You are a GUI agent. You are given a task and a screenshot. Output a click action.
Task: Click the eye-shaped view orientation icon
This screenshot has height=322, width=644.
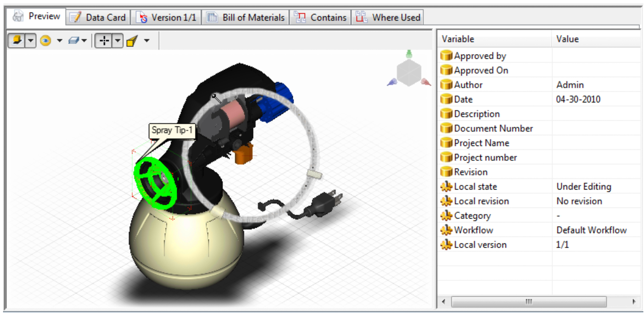pyautogui.click(x=46, y=41)
